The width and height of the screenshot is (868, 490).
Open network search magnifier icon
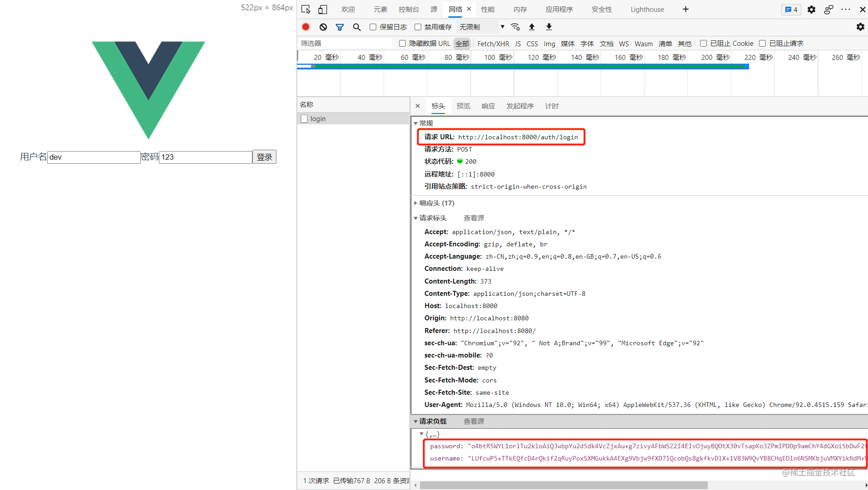click(x=357, y=27)
